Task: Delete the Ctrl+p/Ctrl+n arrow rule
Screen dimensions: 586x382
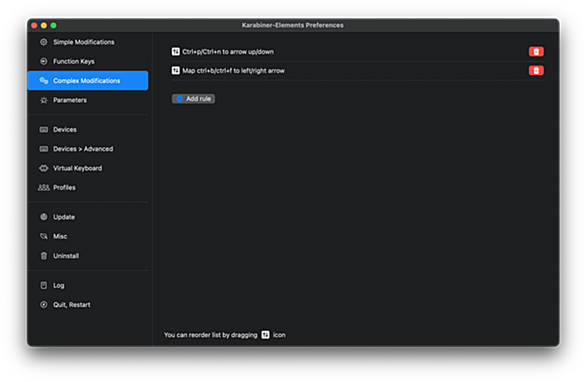Action: (536, 52)
